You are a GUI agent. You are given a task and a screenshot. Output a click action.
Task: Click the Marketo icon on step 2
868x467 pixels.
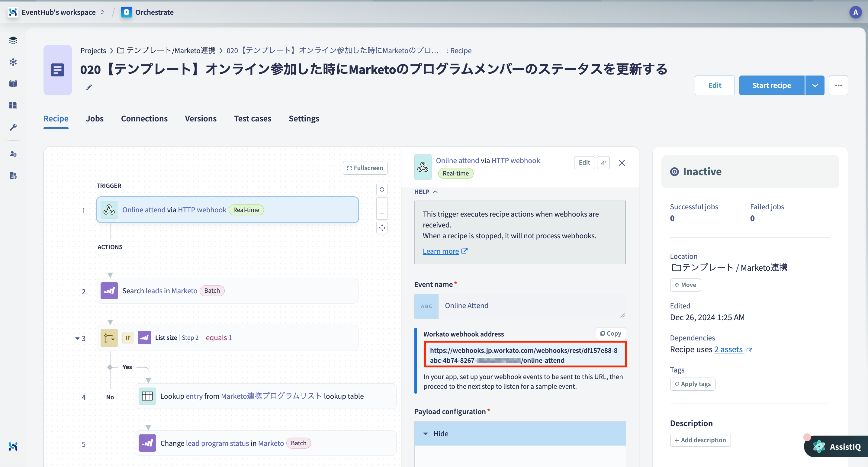tap(109, 291)
